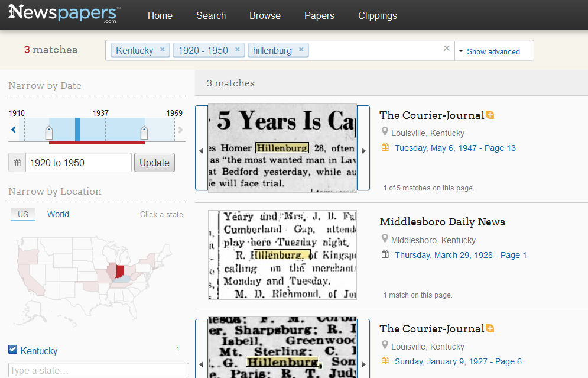Switch to the World location tab
The image size is (588, 378).
pyautogui.click(x=58, y=214)
